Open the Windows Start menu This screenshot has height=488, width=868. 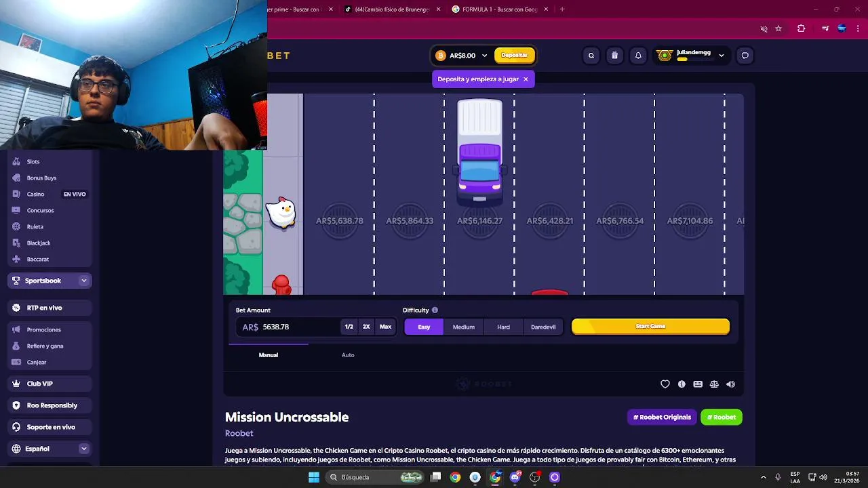pyautogui.click(x=314, y=477)
